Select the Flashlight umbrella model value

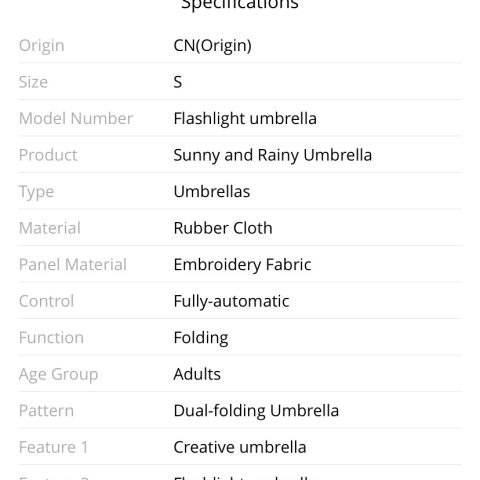pyautogui.click(x=245, y=119)
